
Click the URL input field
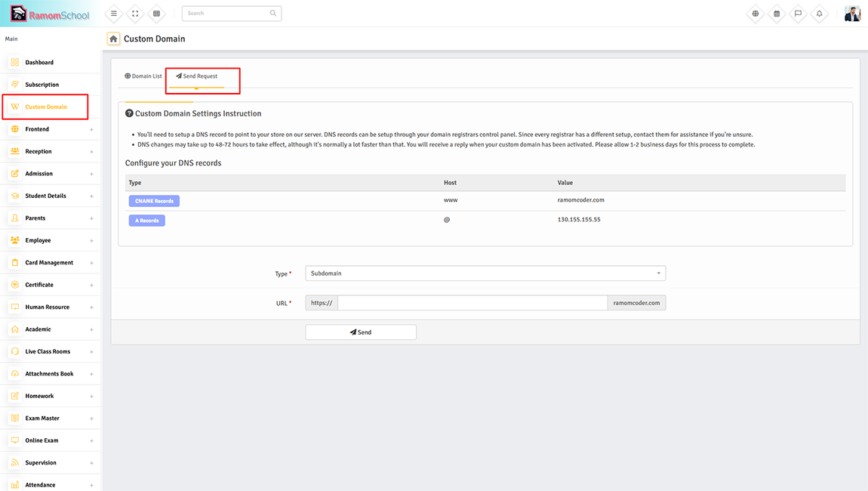click(472, 303)
